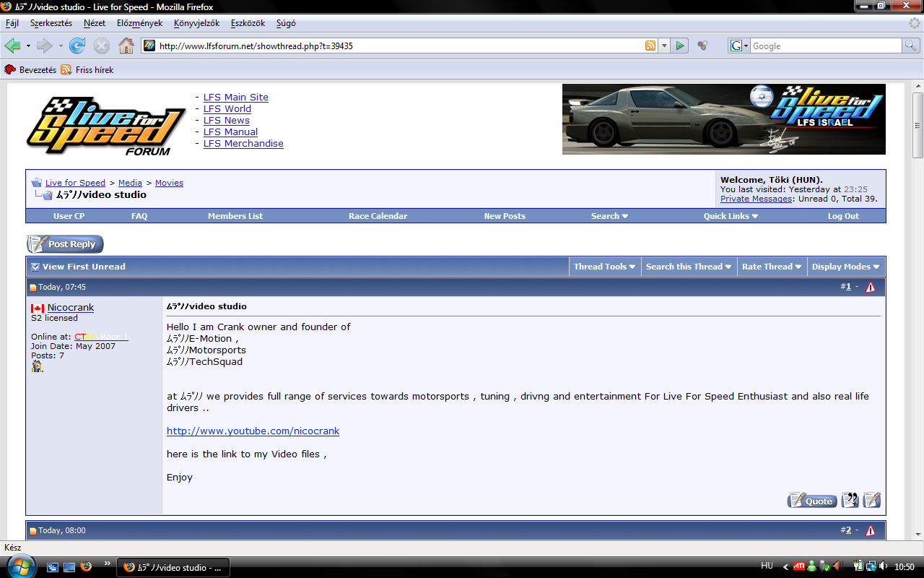Open the Előzmények menu

coord(140,23)
